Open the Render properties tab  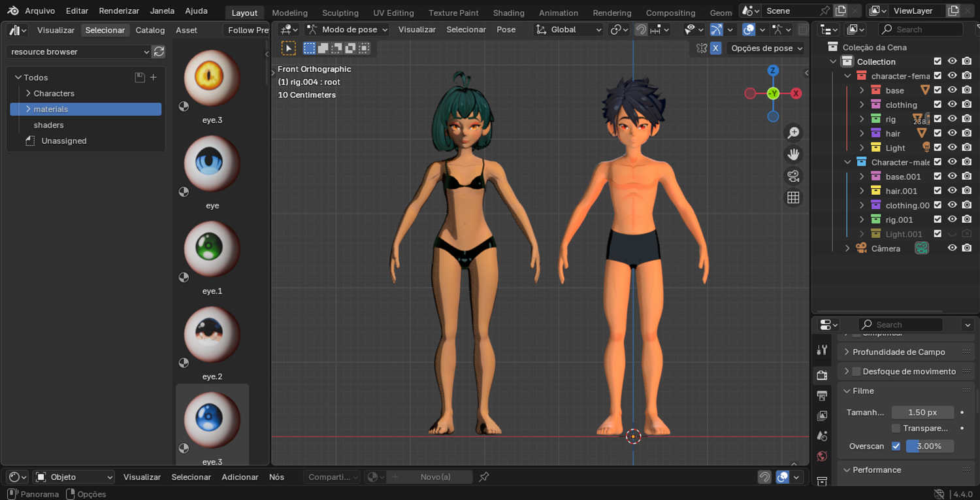pyautogui.click(x=822, y=375)
